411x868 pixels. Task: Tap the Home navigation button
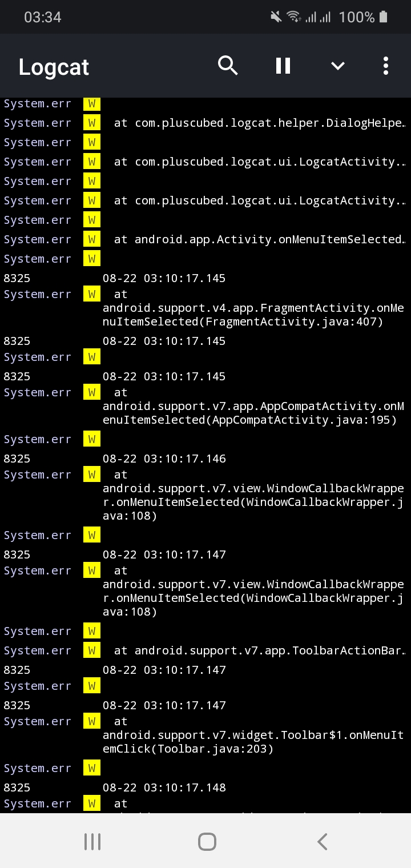click(207, 841)
